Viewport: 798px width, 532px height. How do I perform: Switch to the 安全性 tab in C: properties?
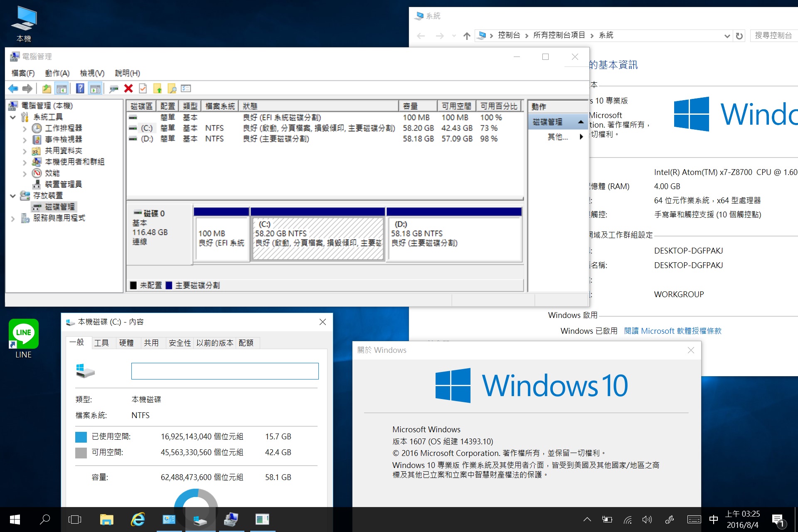pyautogui.click(x=180, y=343)
